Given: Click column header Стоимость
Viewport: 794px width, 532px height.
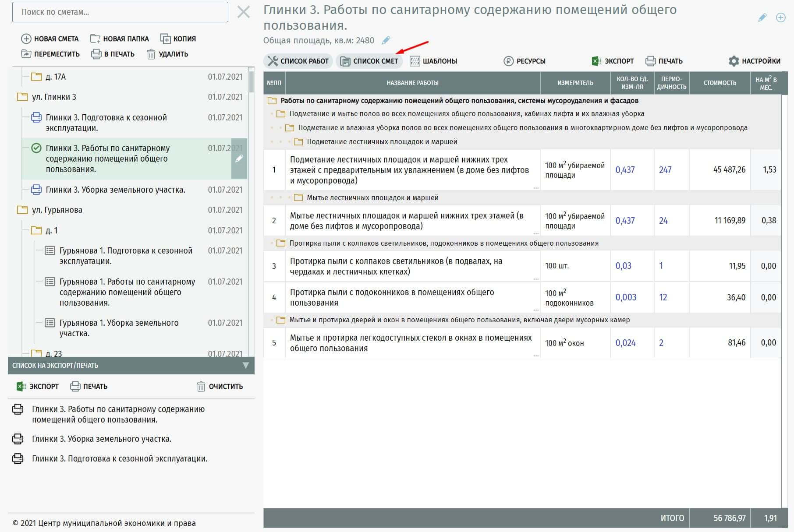Looking at the screenshot, I should tap(720, 83).
